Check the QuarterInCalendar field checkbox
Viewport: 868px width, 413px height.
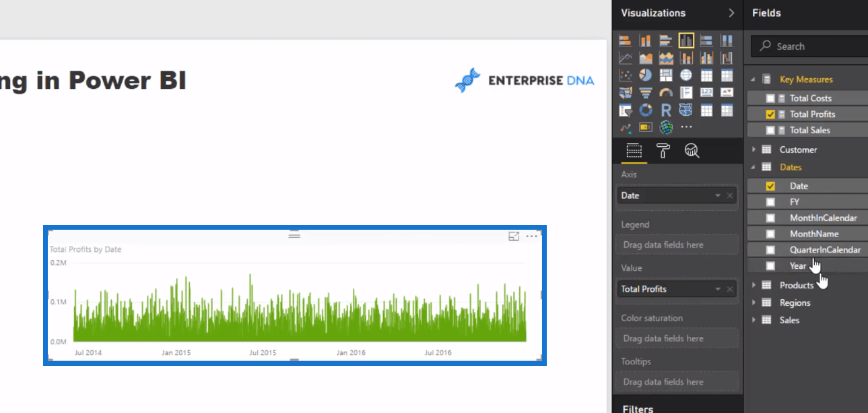770,250
